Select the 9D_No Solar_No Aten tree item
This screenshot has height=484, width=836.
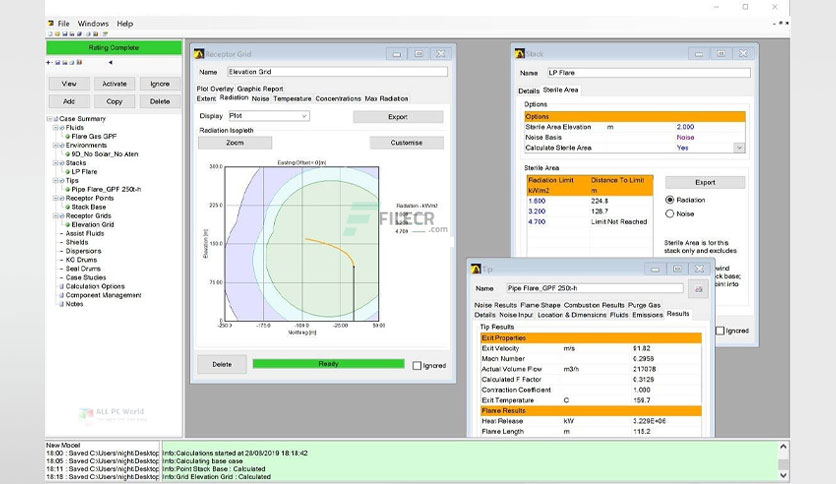[x=105, y=154]
